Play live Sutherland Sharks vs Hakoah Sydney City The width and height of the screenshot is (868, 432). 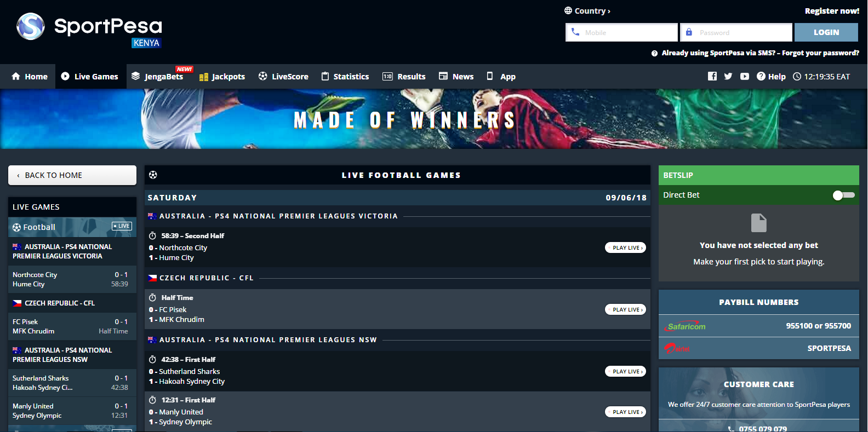click(625, 371)
